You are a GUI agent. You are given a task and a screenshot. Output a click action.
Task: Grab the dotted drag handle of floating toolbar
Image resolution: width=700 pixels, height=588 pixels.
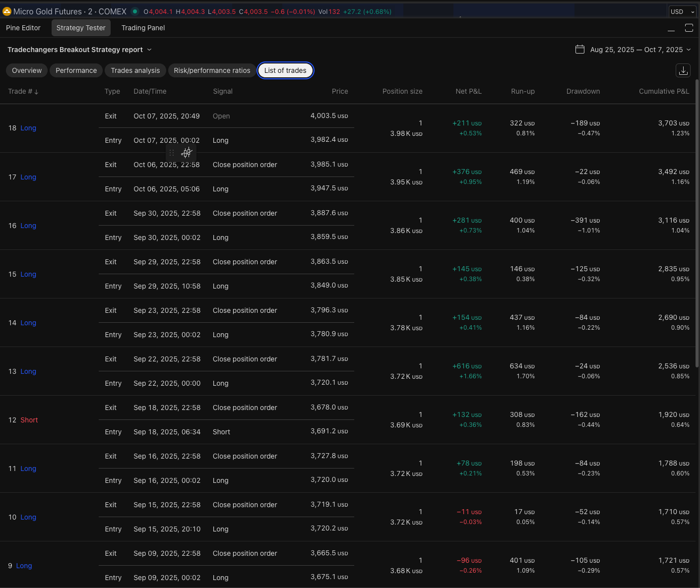point(172,153)
